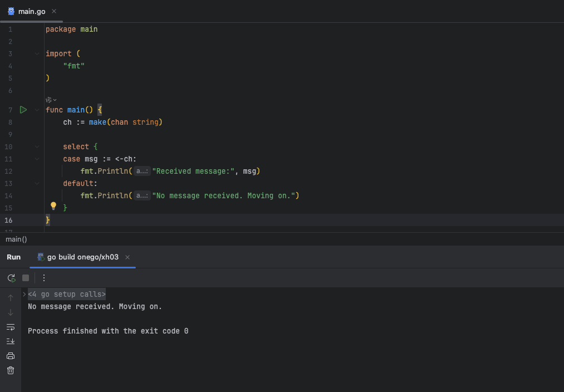564x392 pixels.
Task: Click the down arrow in the Run console sidebar
Action: pos(11,312)
